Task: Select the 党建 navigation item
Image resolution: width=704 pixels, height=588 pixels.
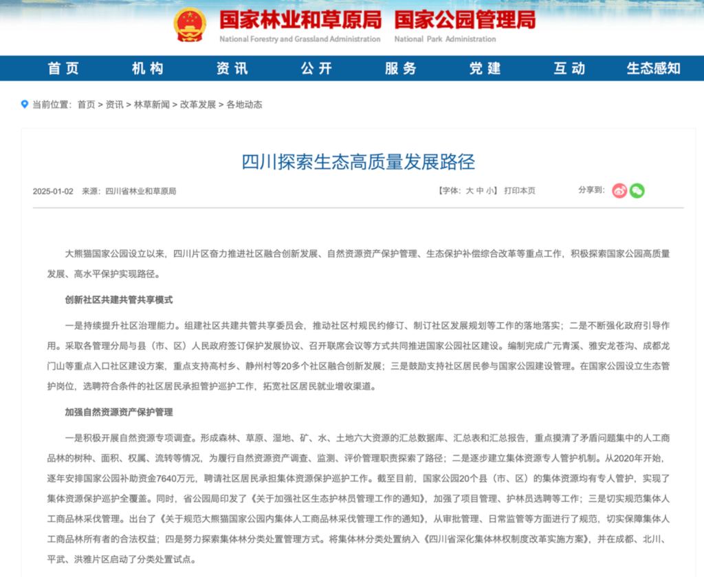Action: (485, 68)
